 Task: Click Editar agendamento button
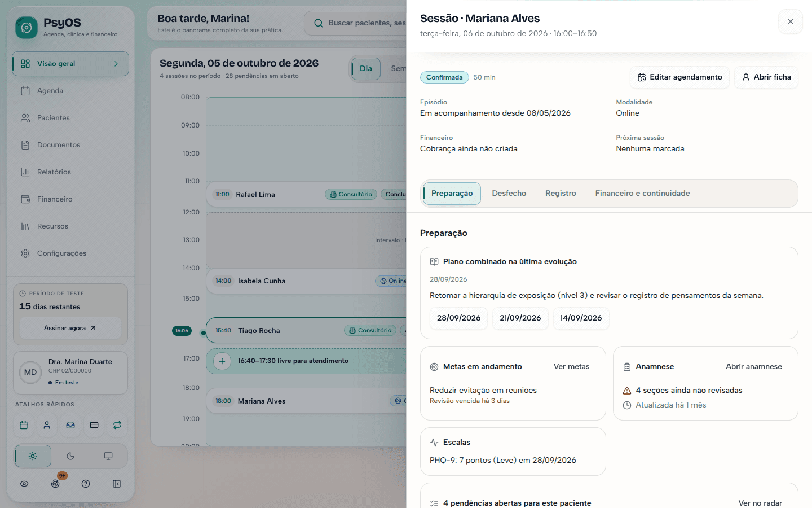click(679, 77)
